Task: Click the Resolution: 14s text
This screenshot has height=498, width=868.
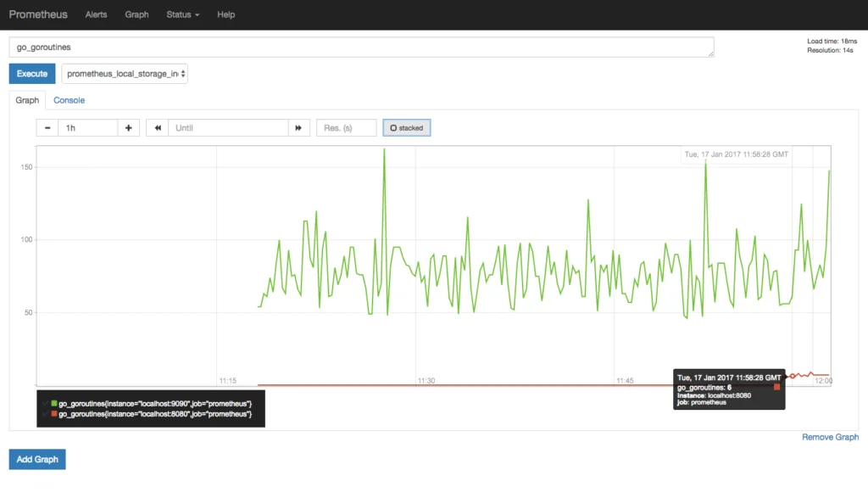Action: pyautogui.click(x=830, y=50)
